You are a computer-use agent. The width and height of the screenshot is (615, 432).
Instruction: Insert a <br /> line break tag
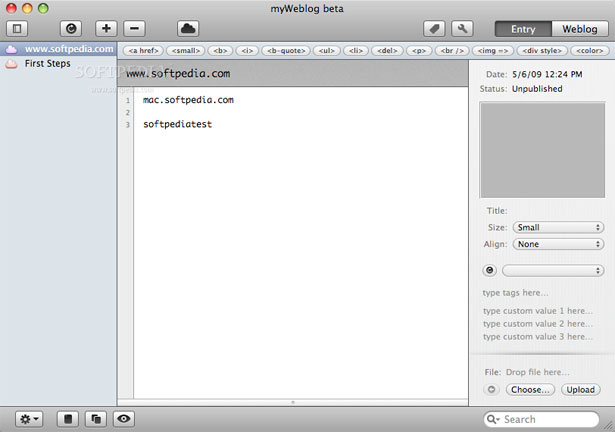452,51
